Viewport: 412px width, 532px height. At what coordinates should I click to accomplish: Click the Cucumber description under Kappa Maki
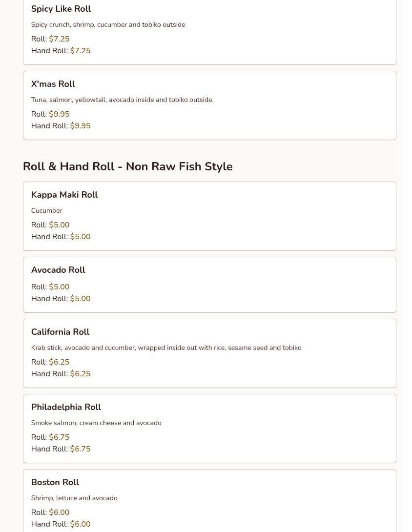(x=46, y=211)
